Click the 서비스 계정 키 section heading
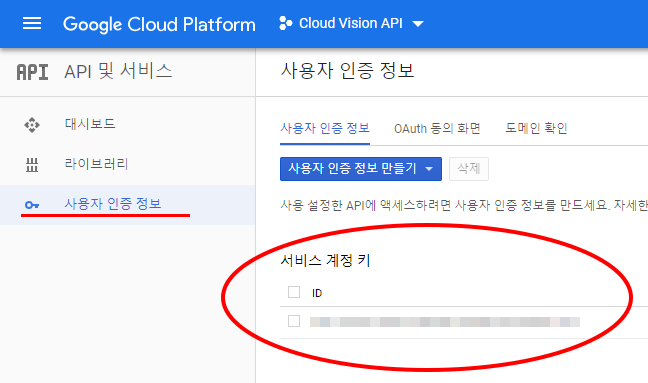 [x=325, y=260]
